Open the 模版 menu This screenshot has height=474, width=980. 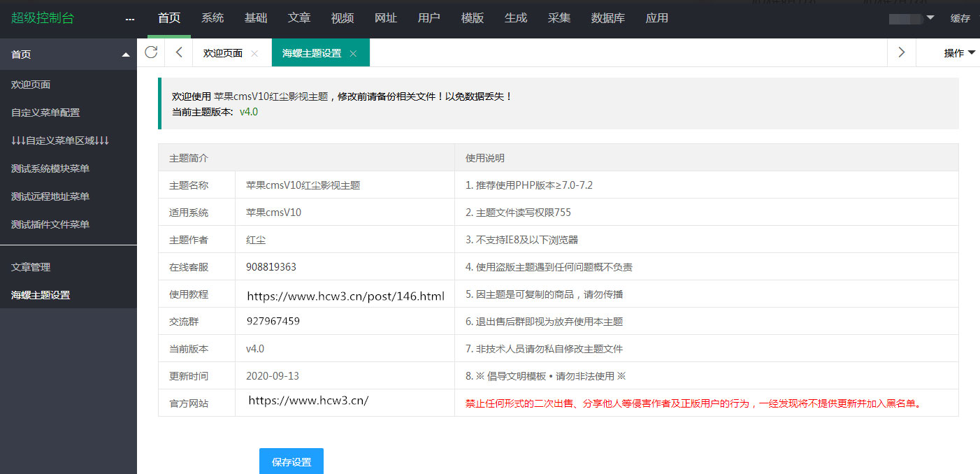pyautogui.click(x=472, y=19)
